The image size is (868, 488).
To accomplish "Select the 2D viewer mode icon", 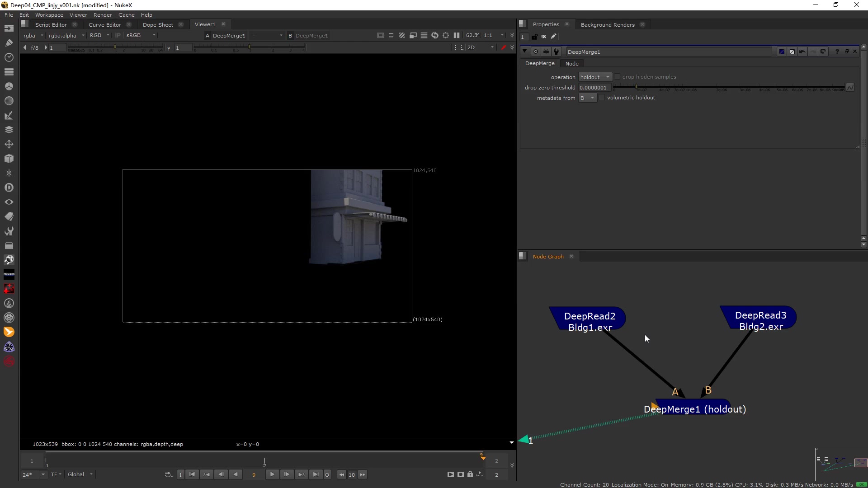I will tap(472, 47).
